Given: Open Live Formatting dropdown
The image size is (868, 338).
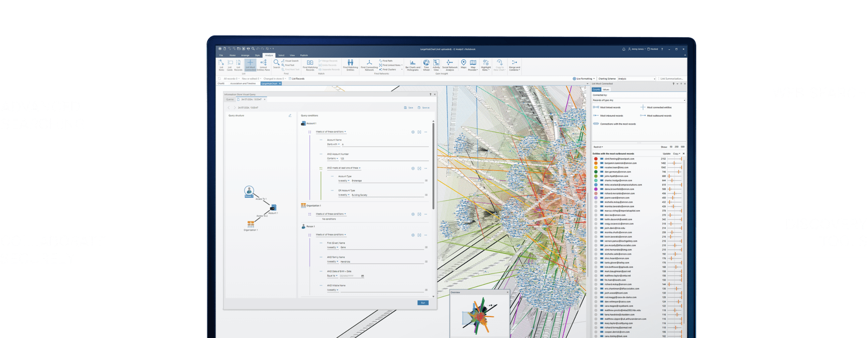Looking at the screenshot, I should pos(583,79).
